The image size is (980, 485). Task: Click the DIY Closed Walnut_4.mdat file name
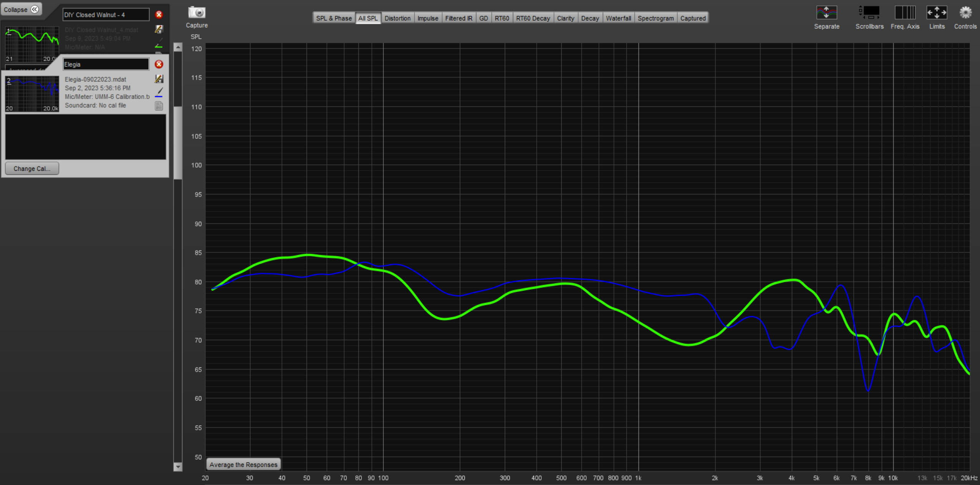click(x=101, y=30)
